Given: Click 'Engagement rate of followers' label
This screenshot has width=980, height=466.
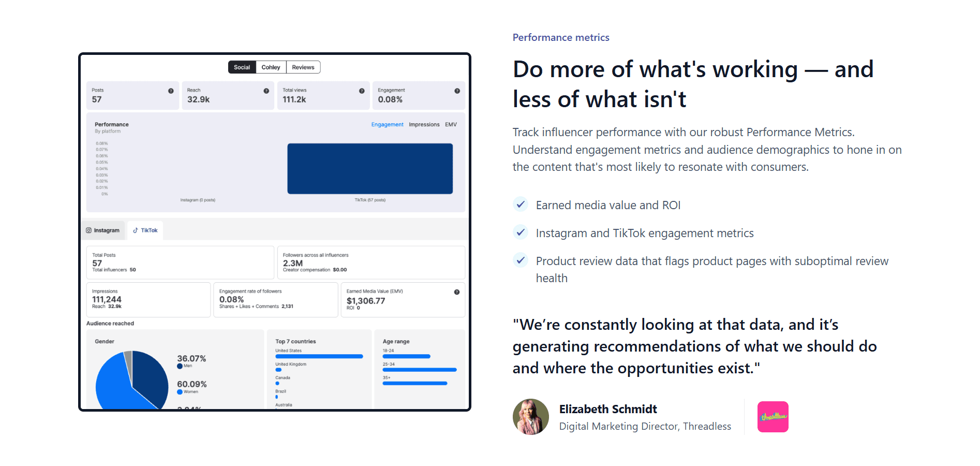Looking at the screenshot, I should click(250, 292).
